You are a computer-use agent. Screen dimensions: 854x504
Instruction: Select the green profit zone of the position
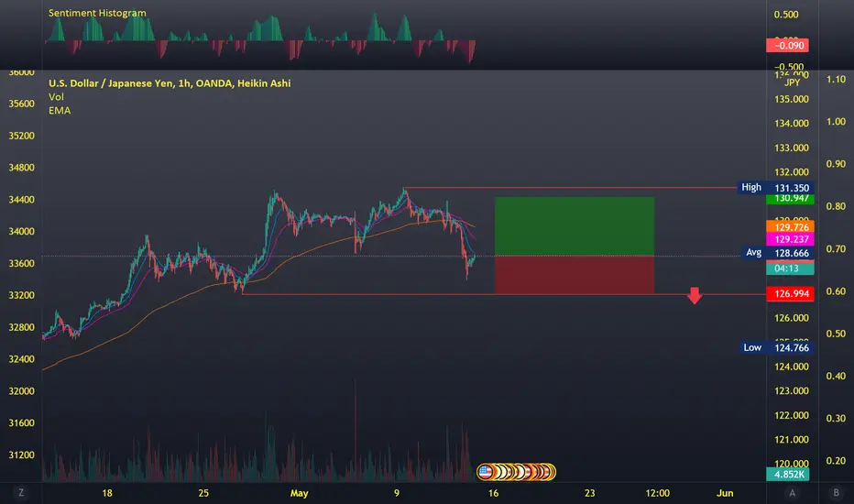tap(575, 226)
